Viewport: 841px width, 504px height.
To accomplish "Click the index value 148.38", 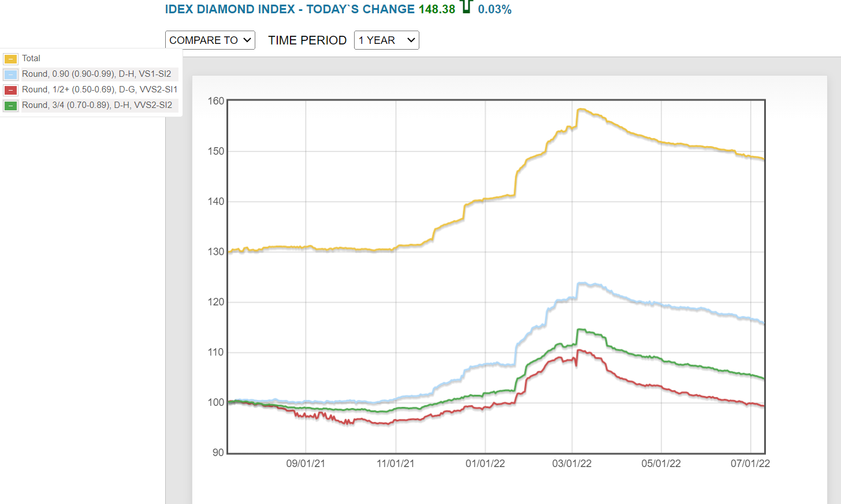I will point(437,9).
